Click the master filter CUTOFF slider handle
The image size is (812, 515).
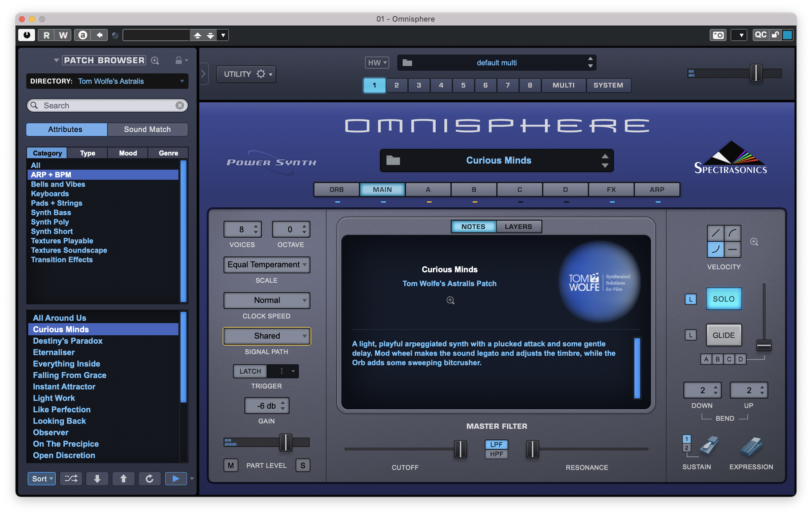pyautogui.click(x=460, y=449)
